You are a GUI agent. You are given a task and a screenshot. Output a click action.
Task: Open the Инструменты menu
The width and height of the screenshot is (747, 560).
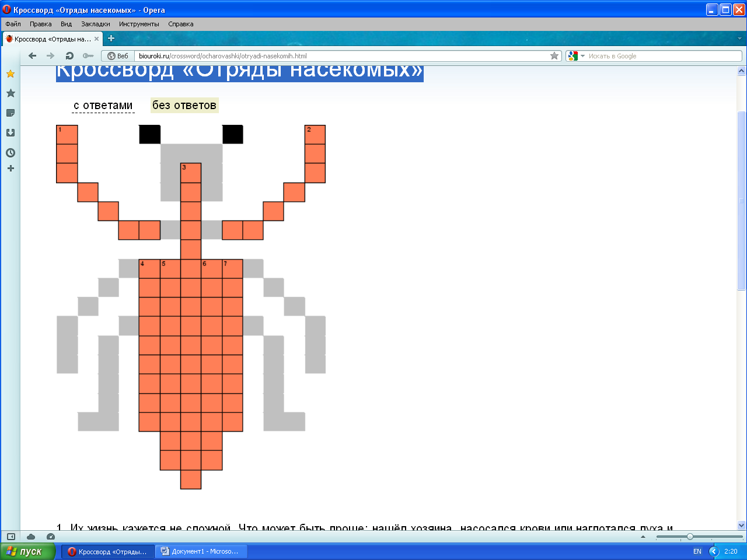(139, 24)
